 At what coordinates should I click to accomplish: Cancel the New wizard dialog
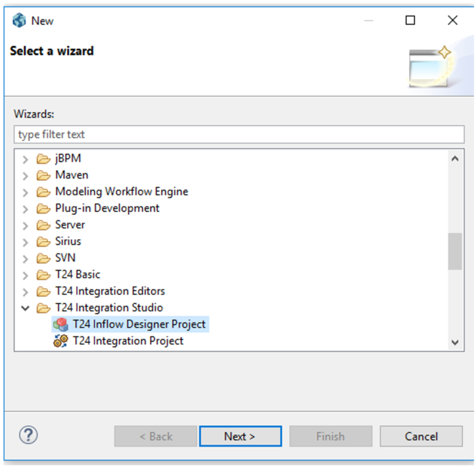421,436
